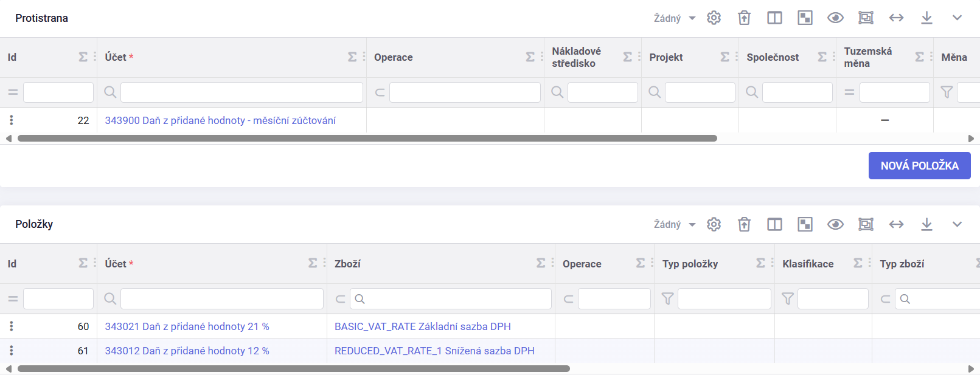The image size is (980, 375).
Task: Click the frame selection icon in Položky toolbar
Action: (866, 224)
